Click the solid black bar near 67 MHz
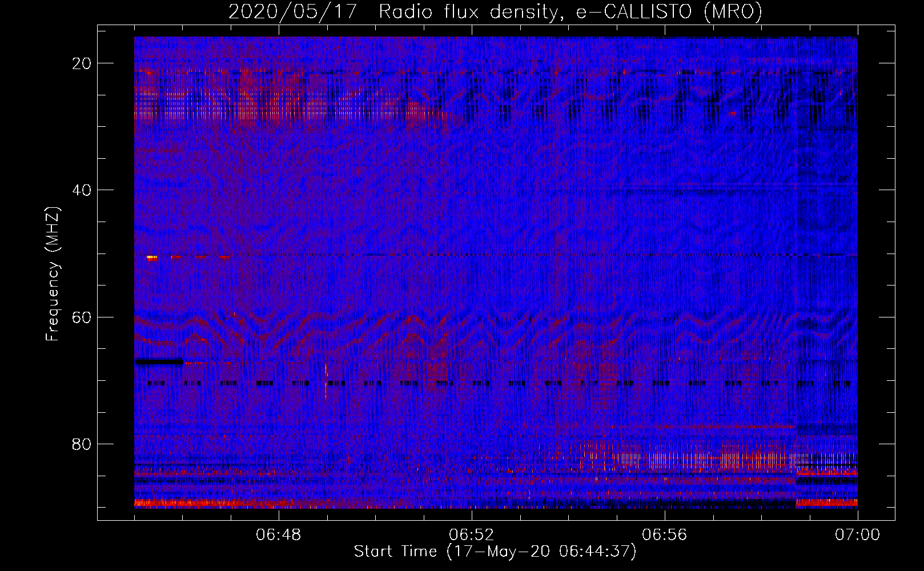924x571 pixels. click(159, 361)
